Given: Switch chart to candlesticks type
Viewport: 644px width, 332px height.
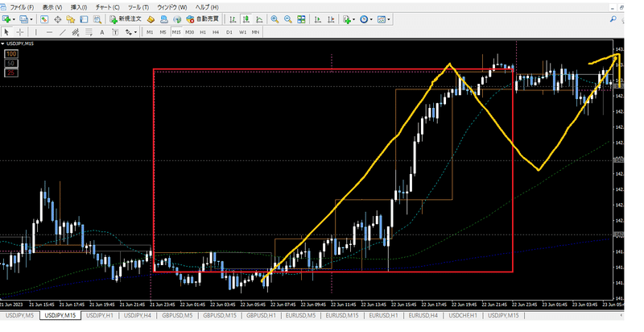Looking at the screenshot, I should point(246,19).
